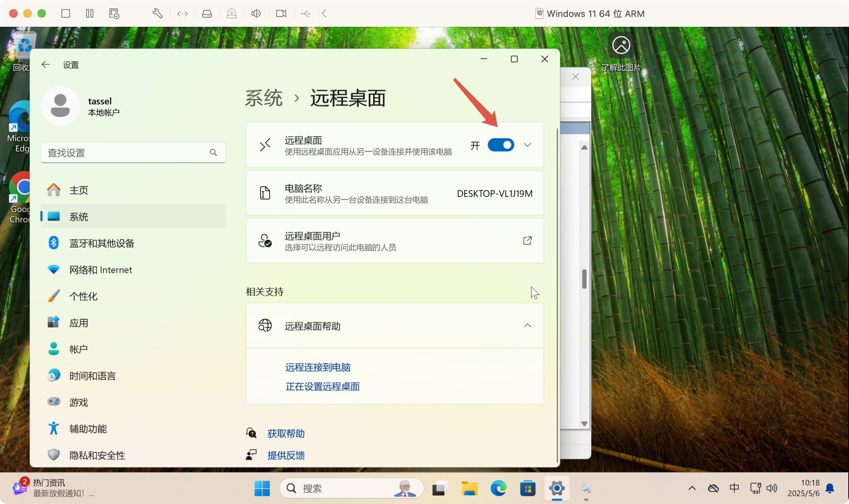The image size is (849, 504).
Task: Click the 远程连接到电脑 link
Action: [318, 367]
